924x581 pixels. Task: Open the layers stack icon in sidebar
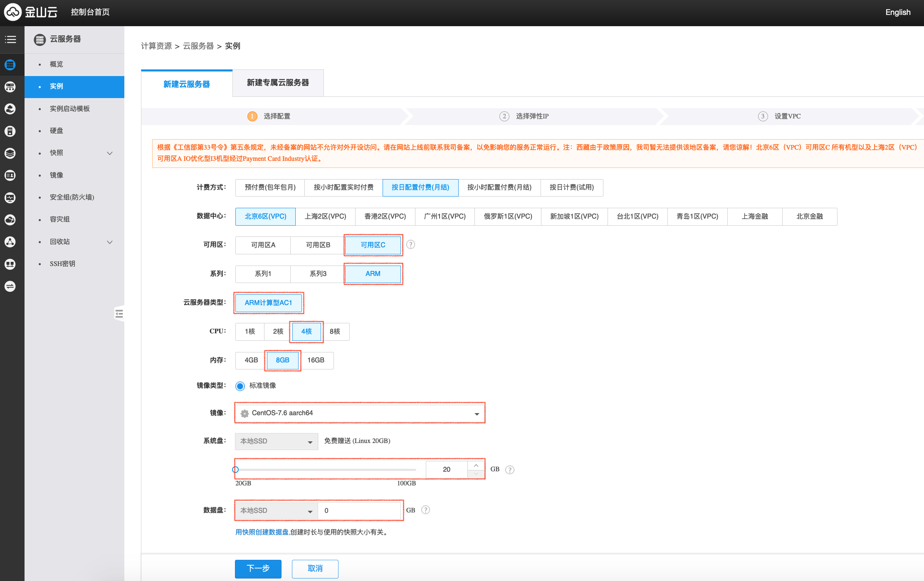click(10, 153)
